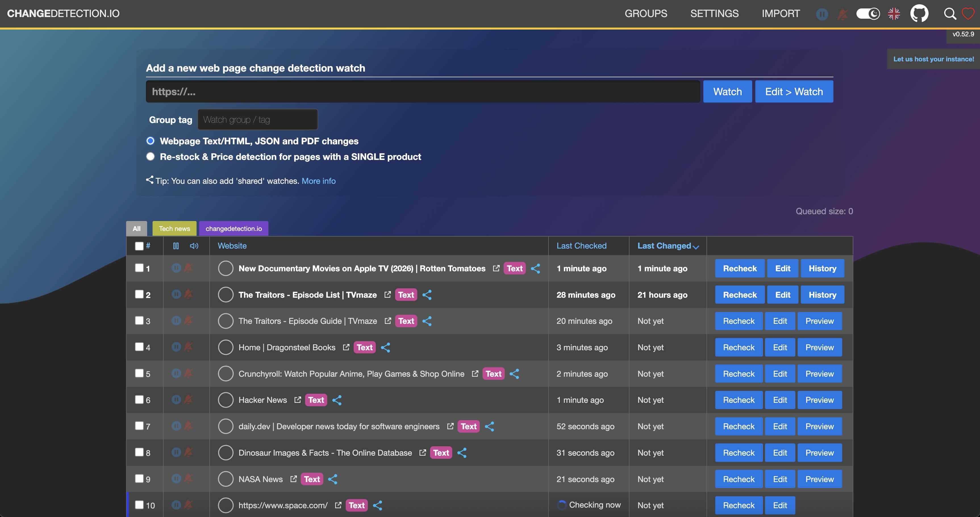980x517 pixels.
Task: Check the box for Hacker News row
Action: click(x=139, y=399)
